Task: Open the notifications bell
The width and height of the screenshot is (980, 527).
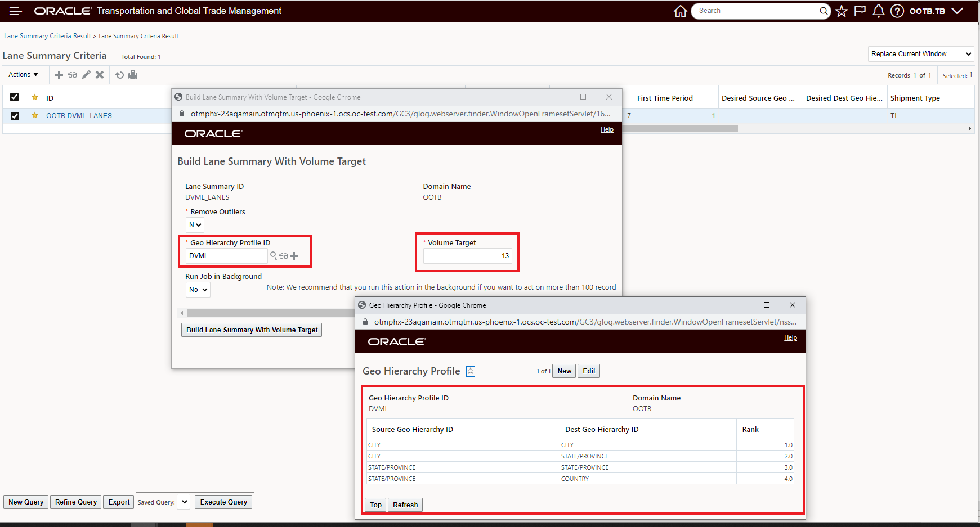Action: 878,11
